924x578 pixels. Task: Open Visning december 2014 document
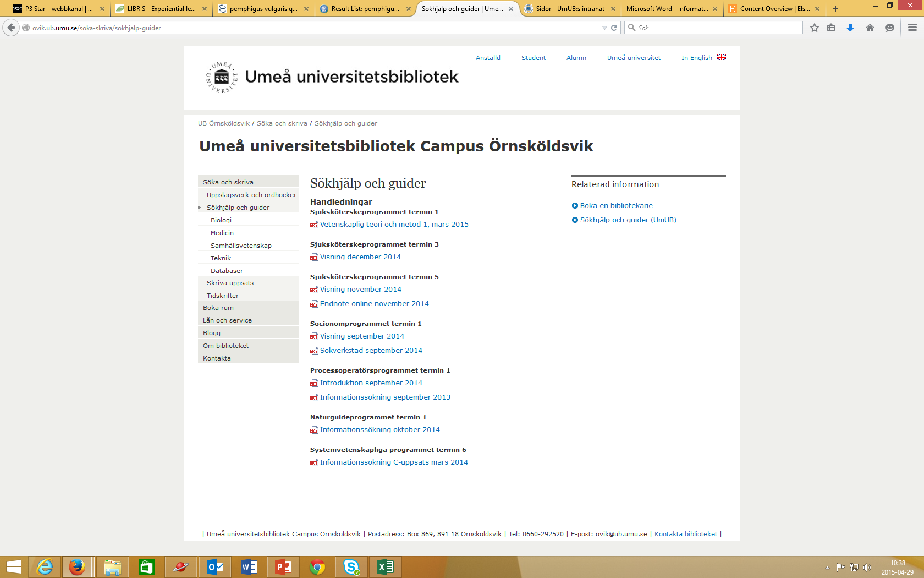point(360,257)
